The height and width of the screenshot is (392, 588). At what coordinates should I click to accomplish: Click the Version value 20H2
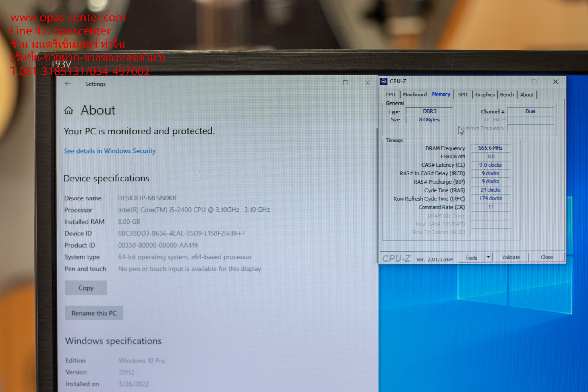pos(126,372)
